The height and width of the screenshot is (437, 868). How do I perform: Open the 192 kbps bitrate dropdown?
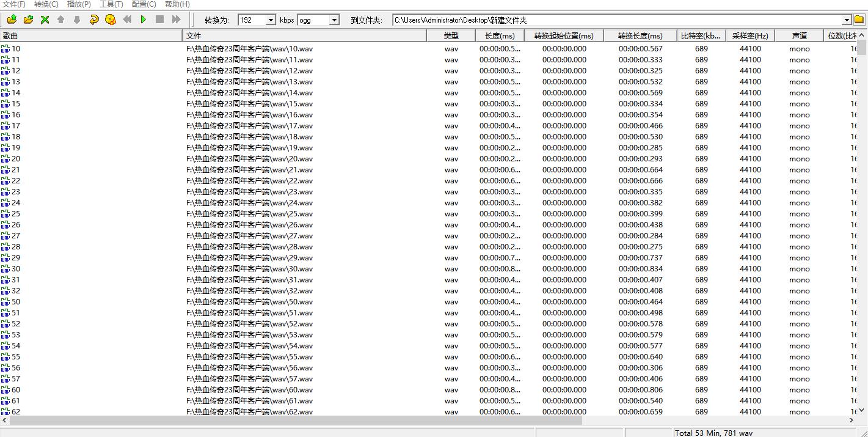tap(271, 20)
